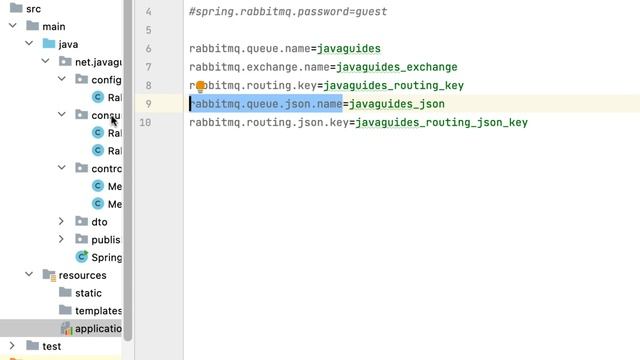
Task: Click the key rabbitmq.routing.json.key
Action: 269,122
